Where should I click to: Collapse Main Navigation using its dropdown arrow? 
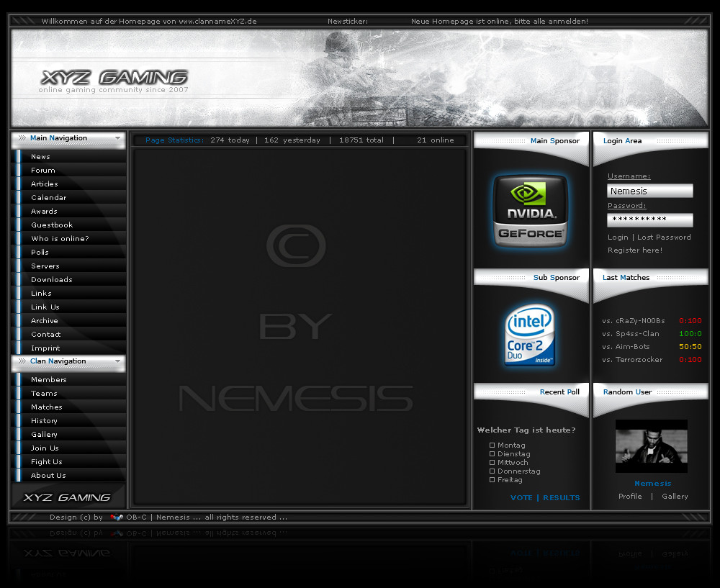coord(118,137)
